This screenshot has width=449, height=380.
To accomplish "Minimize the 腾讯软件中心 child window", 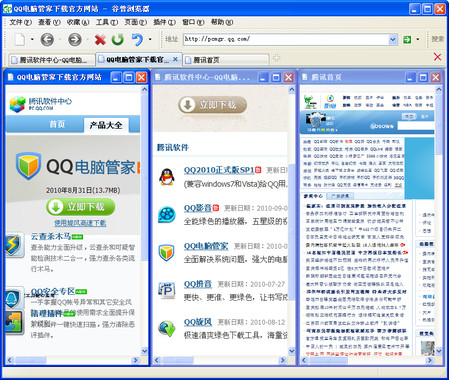I will pyautogui.click(x=263, y=78).
